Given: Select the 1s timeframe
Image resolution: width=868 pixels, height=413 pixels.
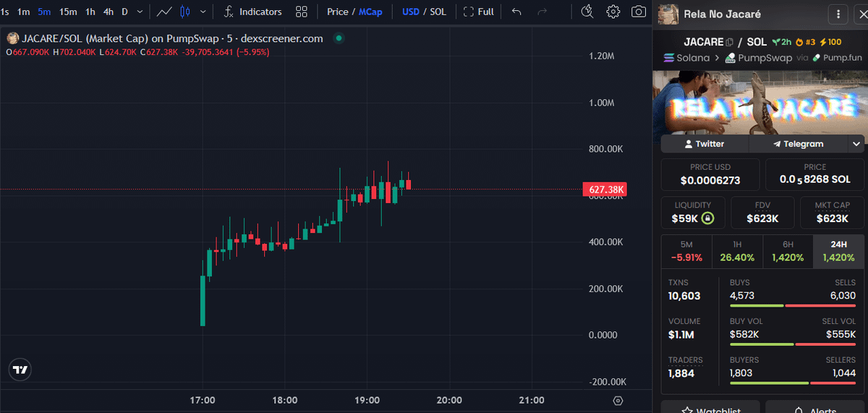Looking at the screenshot, I should click(x=4, y=12).
